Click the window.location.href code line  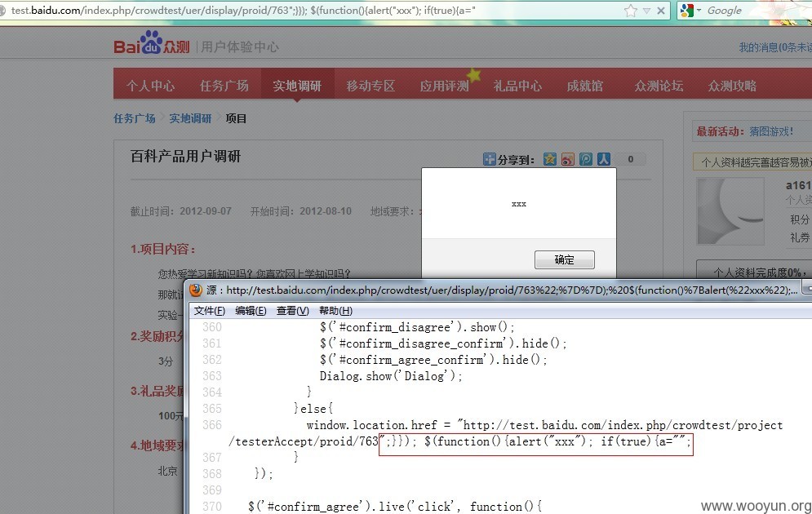(544, 426)
